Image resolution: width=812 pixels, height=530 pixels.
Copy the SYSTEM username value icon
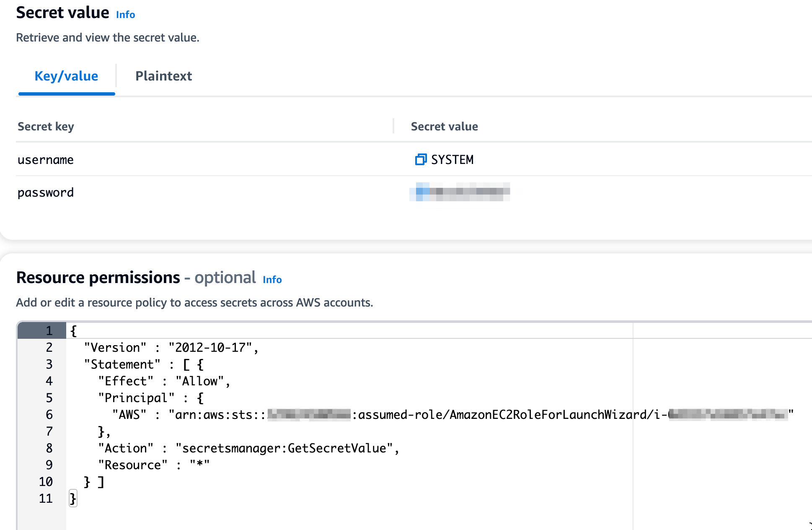420,159
